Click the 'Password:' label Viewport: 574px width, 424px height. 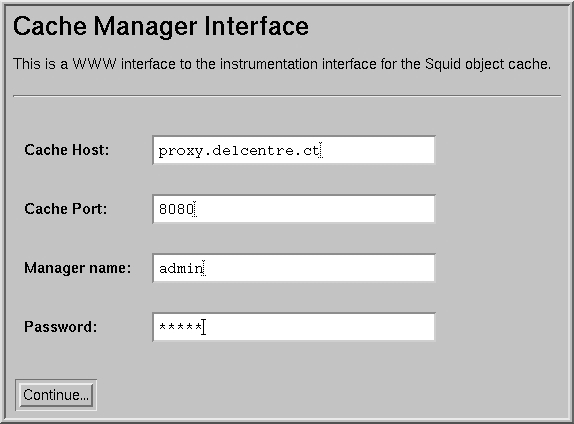(61, 327)
